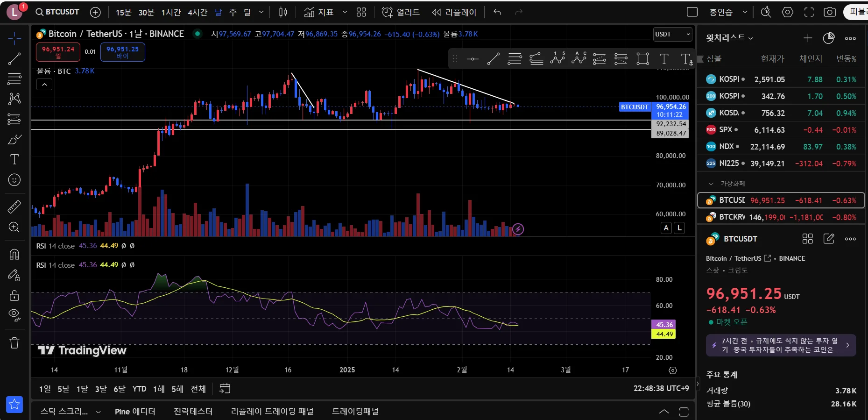This screenshot has width=868, height=420.
Task: Remove drawings with the trash icon
Action: click(14, 343)
